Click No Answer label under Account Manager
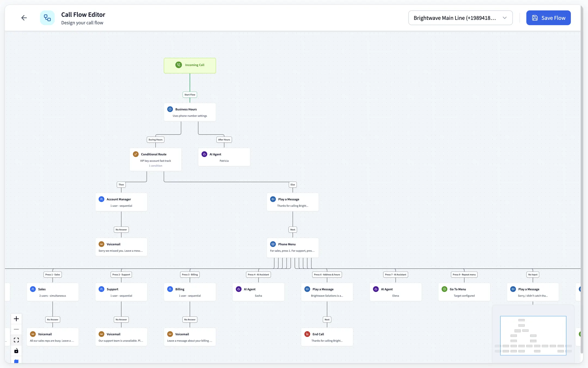The width and height of the screenshot is (588, 368). (x=121, y=230)
